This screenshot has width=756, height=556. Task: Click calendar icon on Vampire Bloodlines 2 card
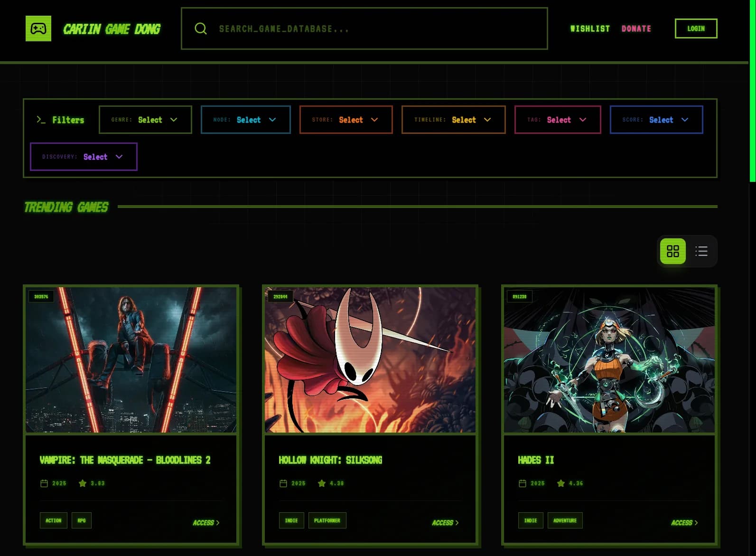pyautogui.click(x=44, y=483)
